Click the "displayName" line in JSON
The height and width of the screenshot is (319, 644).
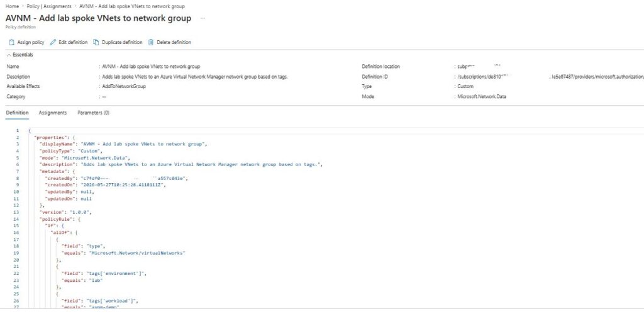point(123,144)
